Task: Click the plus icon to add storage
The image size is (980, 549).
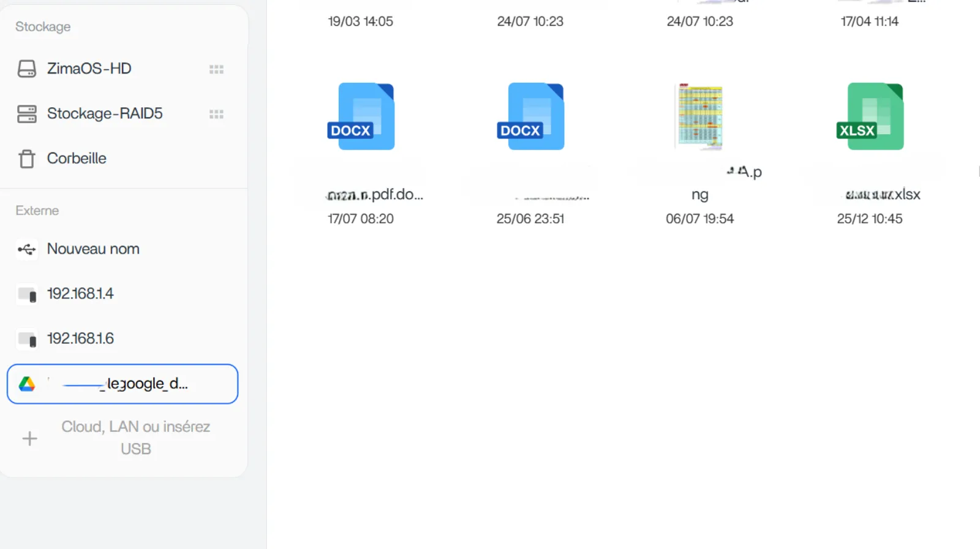Action: [x=29, y=439]
